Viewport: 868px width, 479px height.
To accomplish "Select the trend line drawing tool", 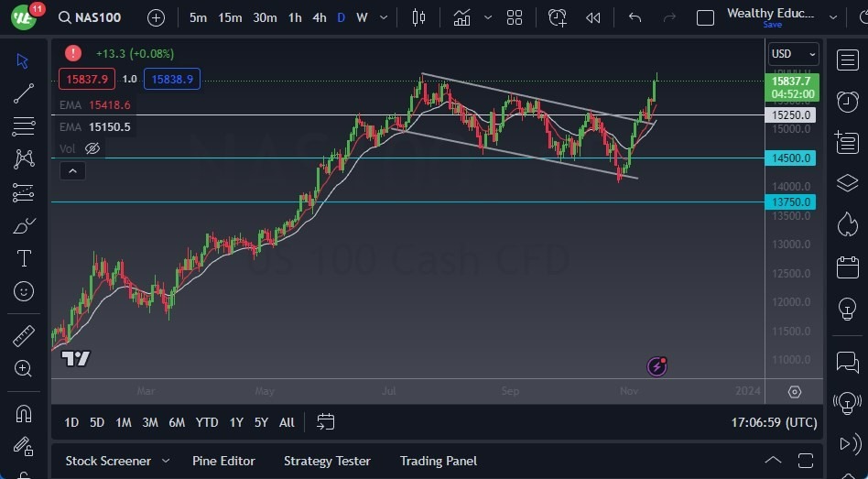I will point(24,93).
